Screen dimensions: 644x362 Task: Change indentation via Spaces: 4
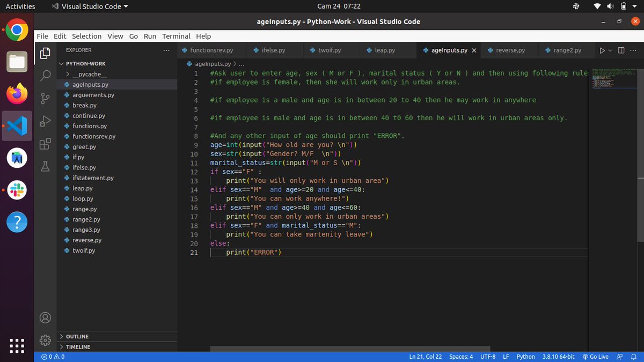point(461,357)
